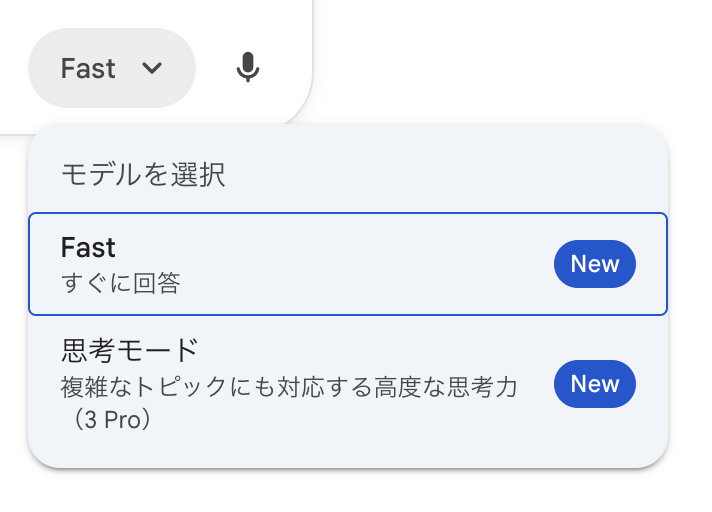
Task: Click the Fast label in the pill button
Action: 88,68
